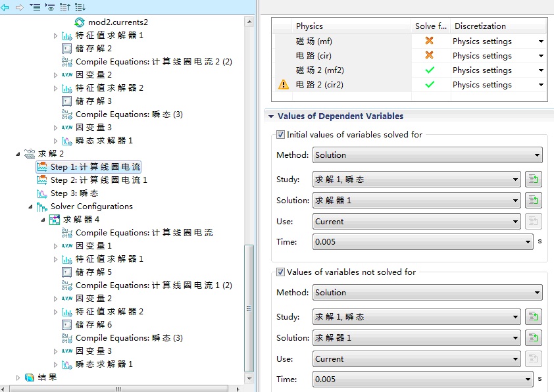Open the first Method dropdown set to Solution
This screenshot has height=392, width=554.
(x=427, y=155)
